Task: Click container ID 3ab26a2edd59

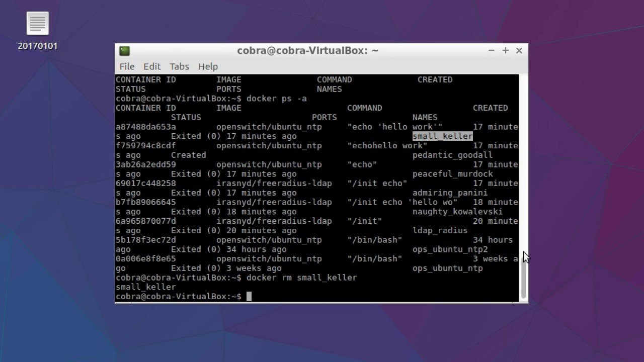Action: (146, 164)
